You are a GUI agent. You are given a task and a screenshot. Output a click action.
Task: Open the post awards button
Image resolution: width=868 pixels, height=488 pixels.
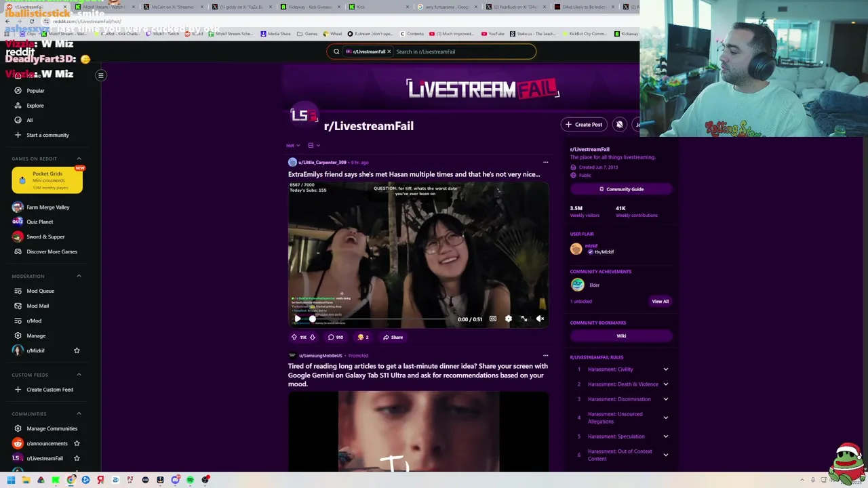363,337
